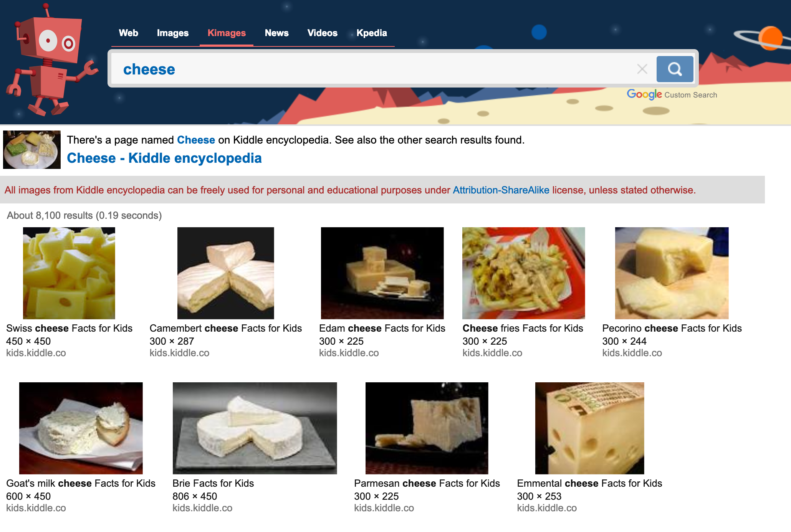
Task: Open the Brie wheel image
Action: click(x=255, y=428)
